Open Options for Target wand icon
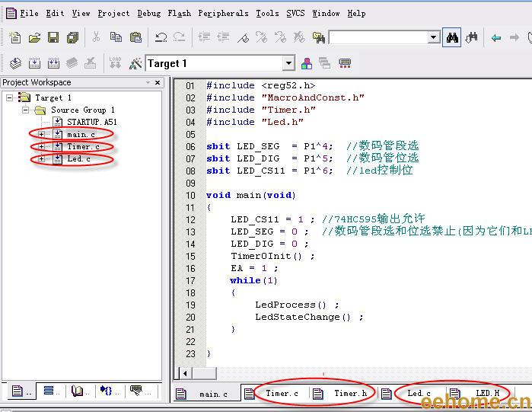 point(135,63)
